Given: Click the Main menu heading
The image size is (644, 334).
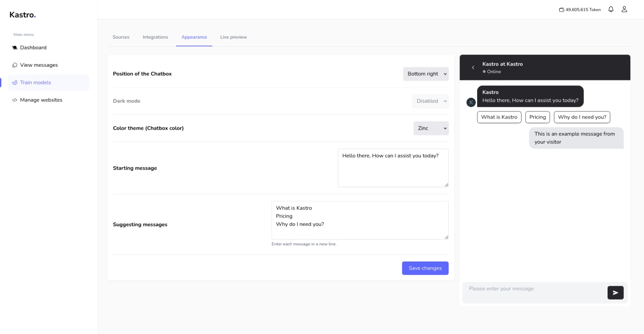Looking at the screenshot, I should tap(24, 35).
